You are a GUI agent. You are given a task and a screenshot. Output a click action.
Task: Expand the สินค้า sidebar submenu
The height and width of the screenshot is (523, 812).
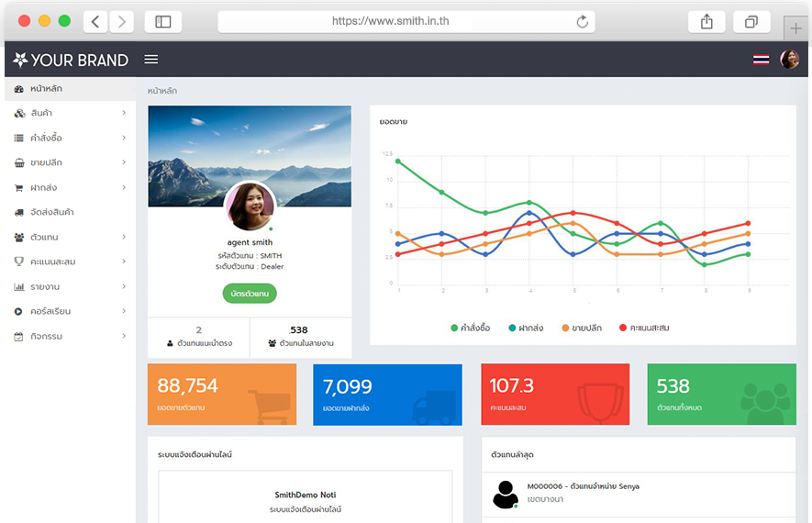(x=69, y=113)
